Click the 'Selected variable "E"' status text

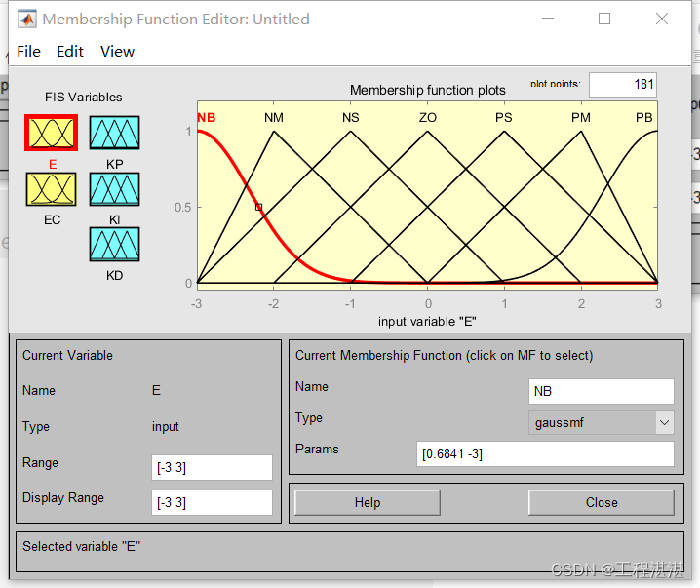[81, 546]
